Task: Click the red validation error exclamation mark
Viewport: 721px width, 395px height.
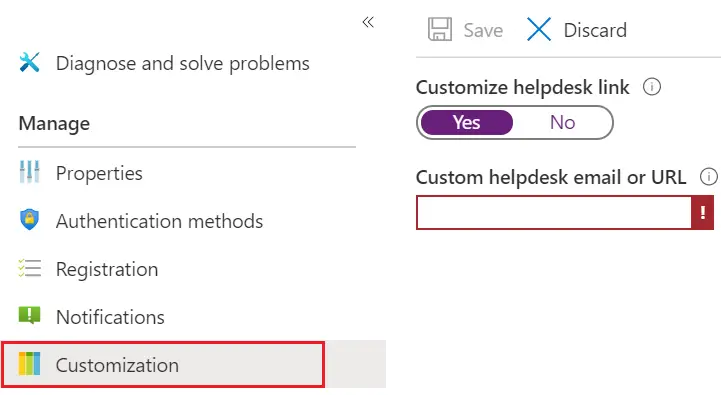Action: pyautogui.click(x=703, y=212)
